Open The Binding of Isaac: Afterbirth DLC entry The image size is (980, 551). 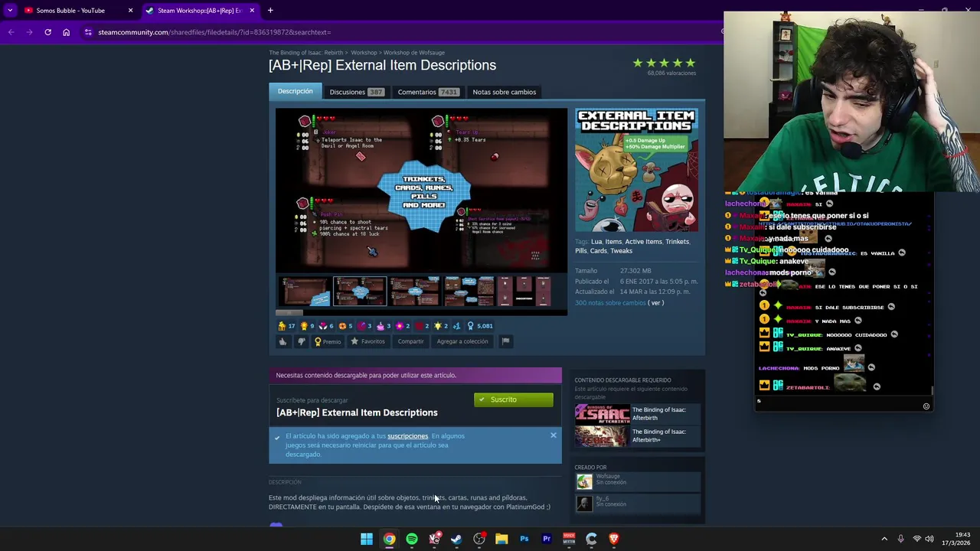637,414
